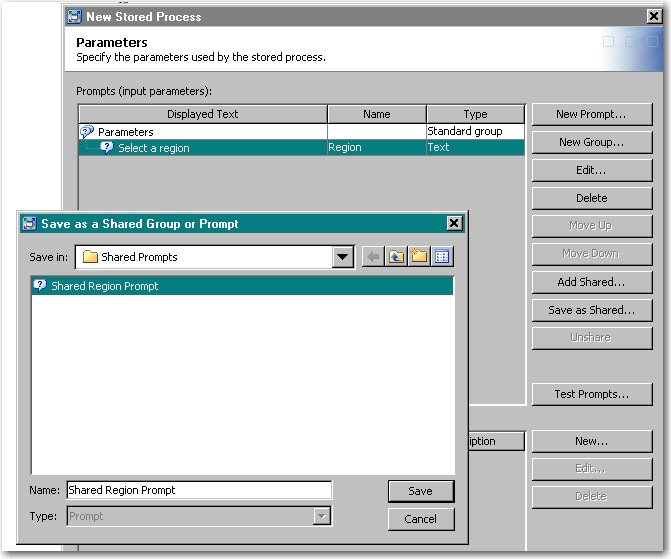
Task: Click the Displayed Text column header
Action: click(x=203, y=114)
